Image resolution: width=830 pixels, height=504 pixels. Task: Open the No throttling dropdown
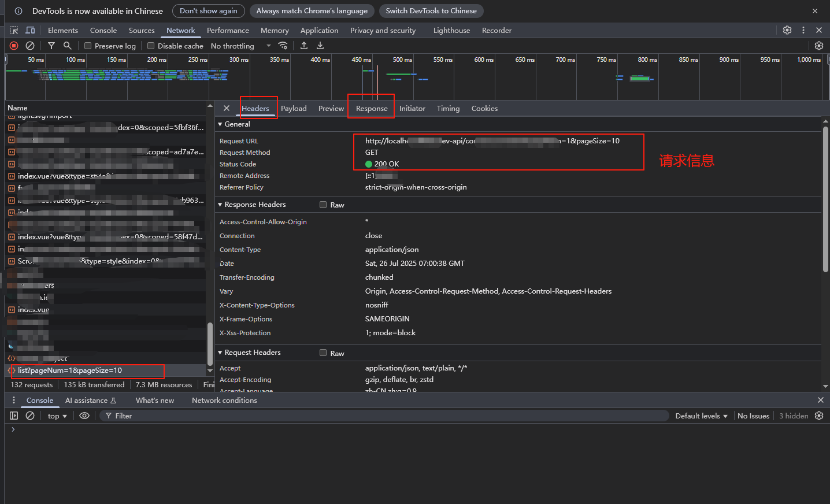pyautogui.click(x=240, y=46)
